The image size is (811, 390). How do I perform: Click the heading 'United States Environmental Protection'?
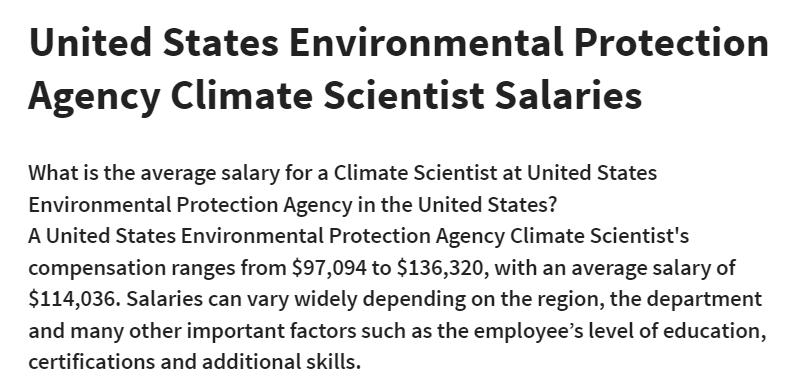(x=399, y=43)
